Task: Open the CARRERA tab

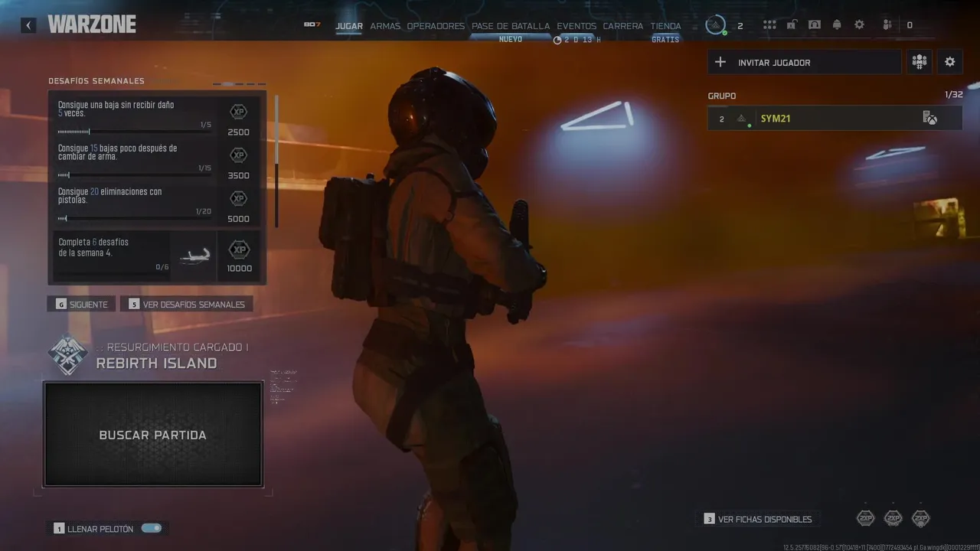Action: click(x=622, y=26)
